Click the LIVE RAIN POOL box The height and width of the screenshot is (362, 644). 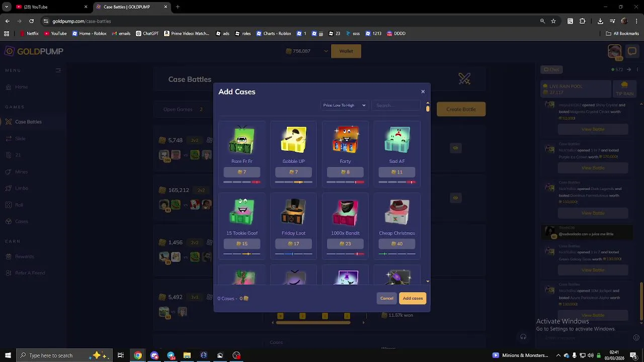tap(575, 89)
